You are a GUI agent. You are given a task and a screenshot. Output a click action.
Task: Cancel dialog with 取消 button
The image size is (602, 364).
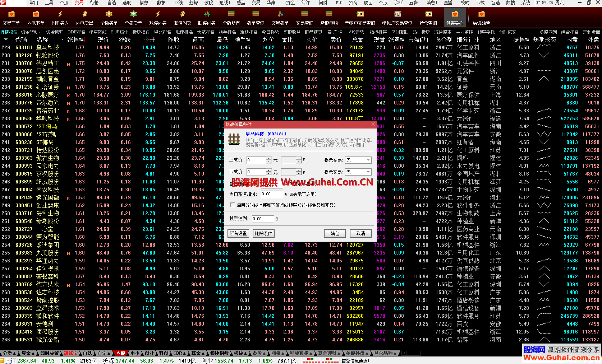(360, 233)
